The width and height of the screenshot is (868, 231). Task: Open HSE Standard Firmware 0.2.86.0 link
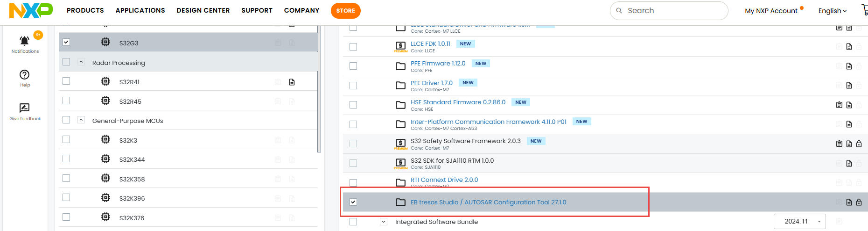click(x=458, y=102)
